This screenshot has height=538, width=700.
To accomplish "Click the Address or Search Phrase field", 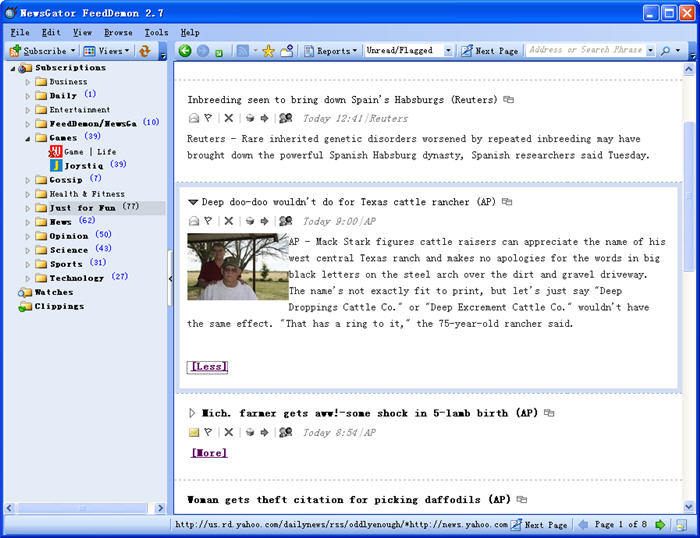I will [585, 50].
